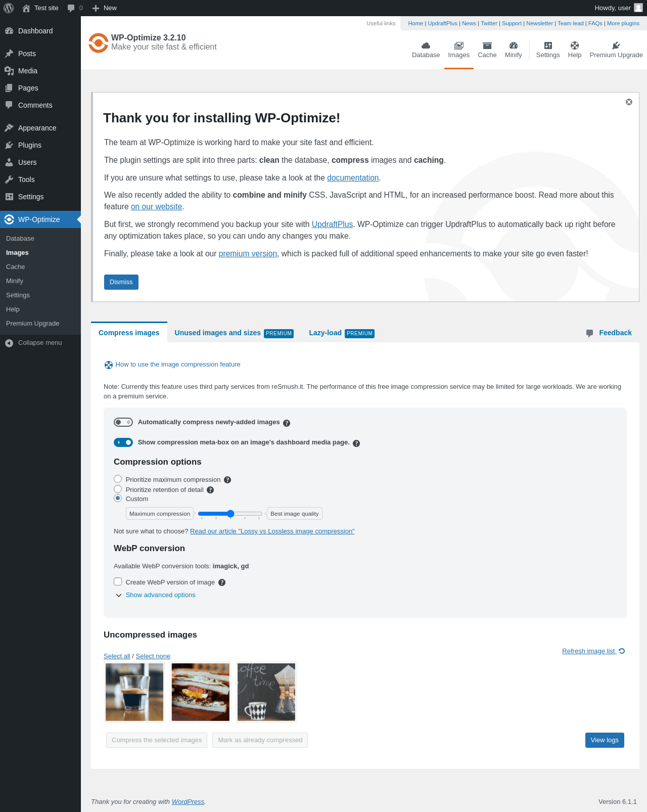The height and width of the screenshot is (812, 647).
Task: Click Mark as already compressed button
Action: (x=260, y=740)
